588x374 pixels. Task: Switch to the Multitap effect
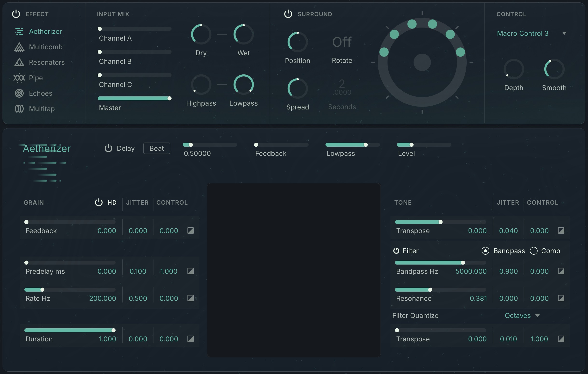coord(42,109)
